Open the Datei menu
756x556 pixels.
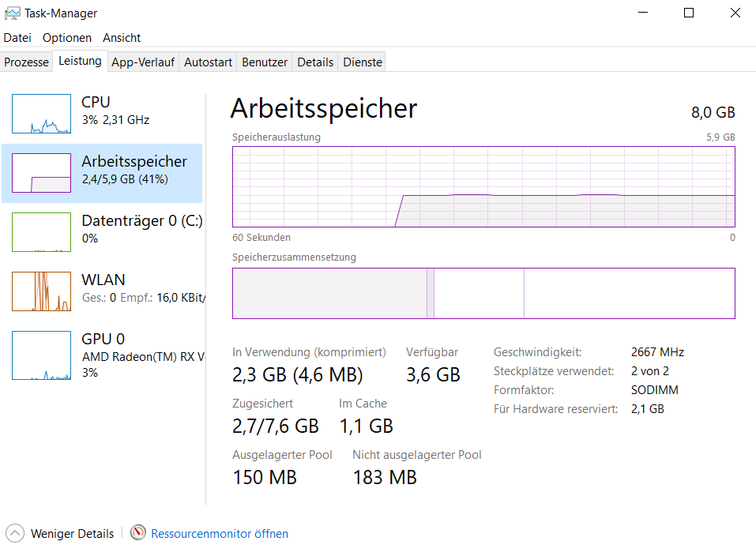pyautogui.click(x=17, y=38)
